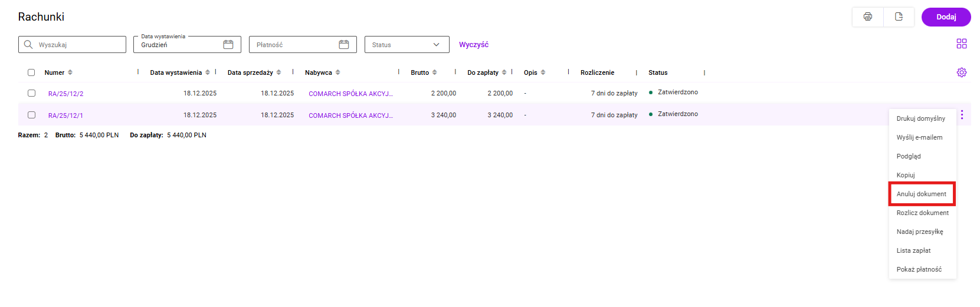This screenshot has height=307, width=980.
Task: Open calendar icon in Płatność field
Action: pos(344,45)
